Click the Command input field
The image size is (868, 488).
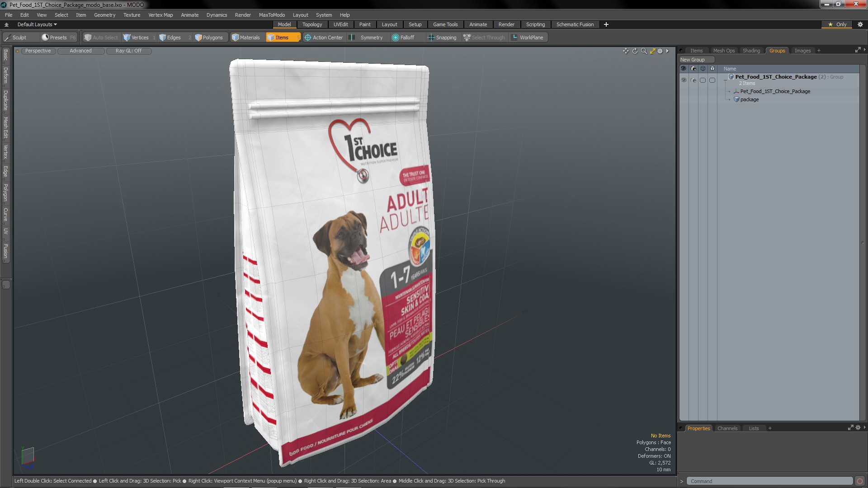[769, 481]
